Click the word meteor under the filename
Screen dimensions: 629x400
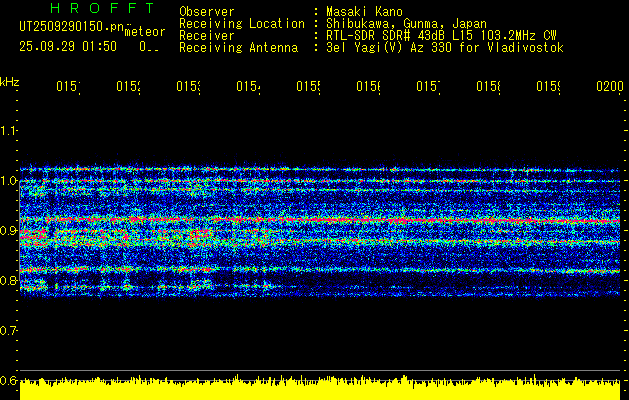(x=145, y=32)
